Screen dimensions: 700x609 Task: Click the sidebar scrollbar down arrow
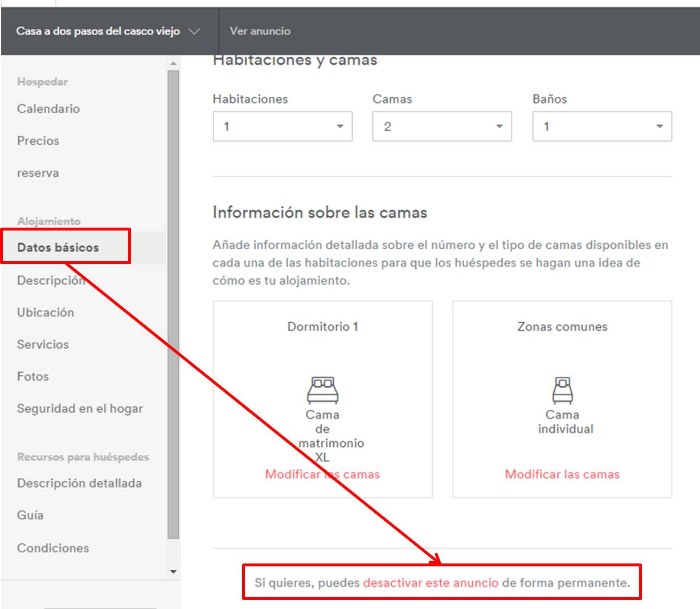click(174, 571)
